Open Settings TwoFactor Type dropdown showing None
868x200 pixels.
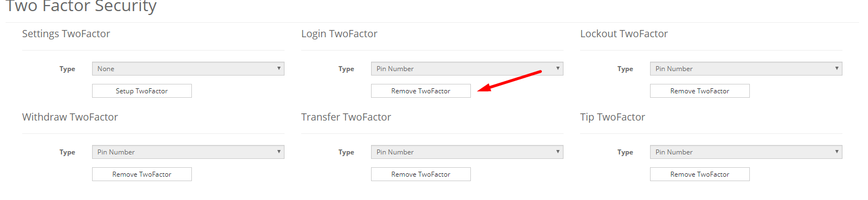[x=188, y=69]
